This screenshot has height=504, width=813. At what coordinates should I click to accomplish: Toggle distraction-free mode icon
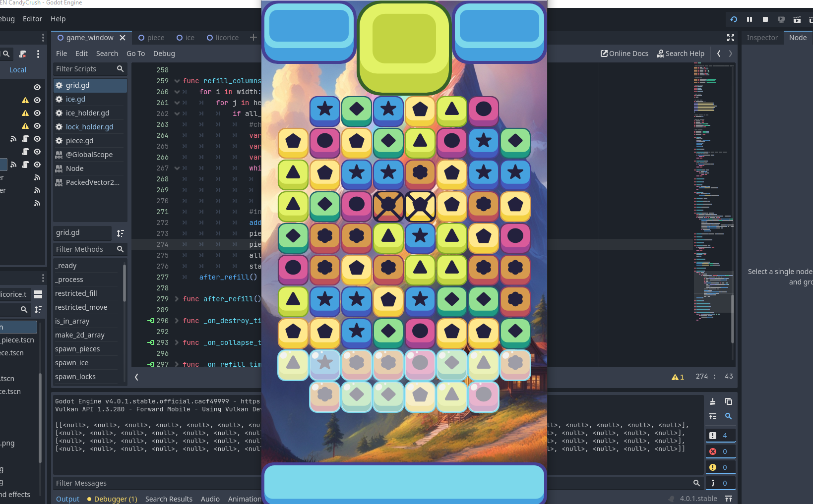pos(731,38)
